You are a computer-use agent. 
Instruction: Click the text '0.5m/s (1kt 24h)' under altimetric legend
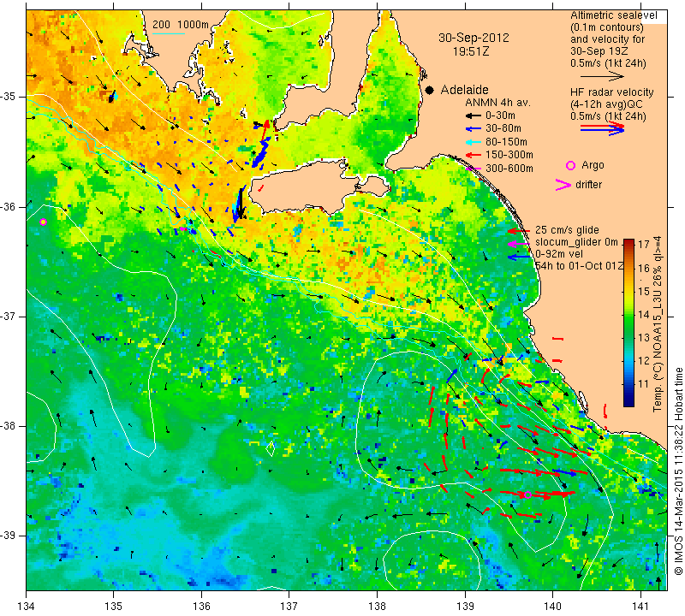[608, 63]
